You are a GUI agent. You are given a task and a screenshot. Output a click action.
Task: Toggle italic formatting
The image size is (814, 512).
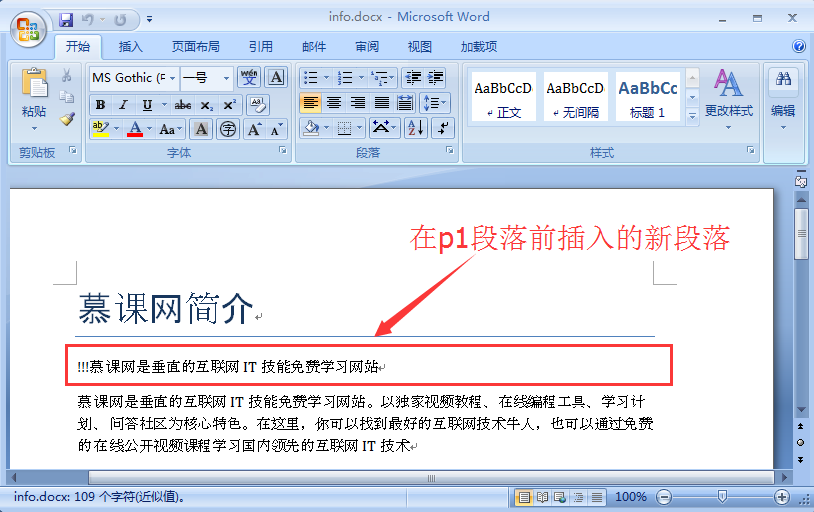click(124, 105)
